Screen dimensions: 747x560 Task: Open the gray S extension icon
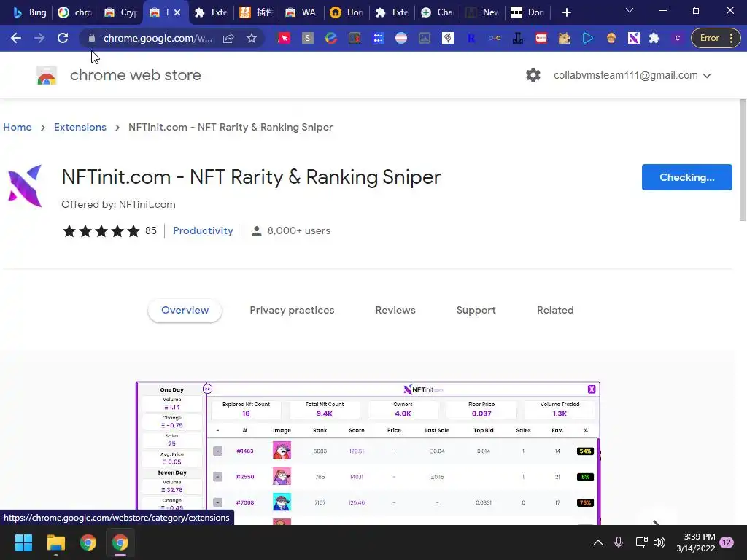click(x=308, y=38)
